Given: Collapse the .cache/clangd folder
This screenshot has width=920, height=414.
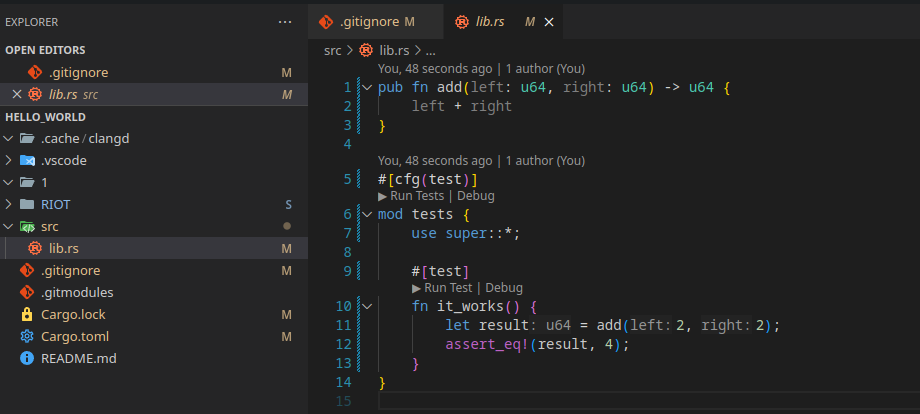Looking at the screenshot, I should 9,138.
